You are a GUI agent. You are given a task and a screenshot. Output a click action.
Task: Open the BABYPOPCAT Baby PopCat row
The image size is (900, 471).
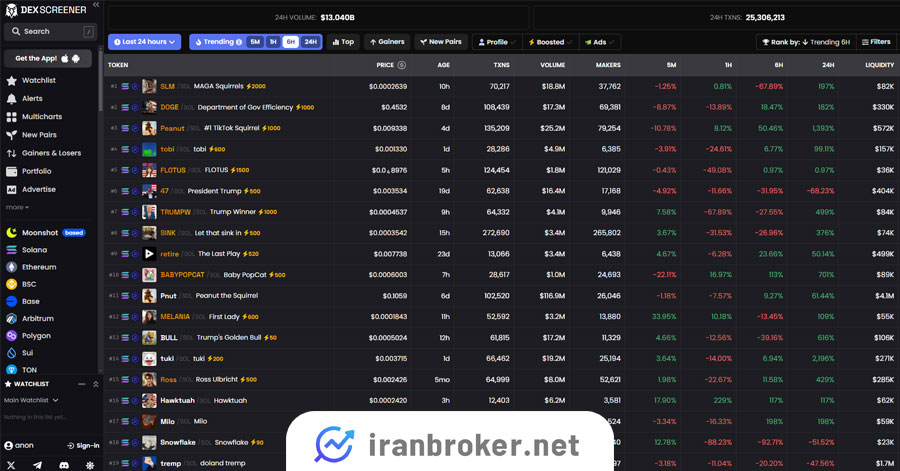click(x=502, y=275)
